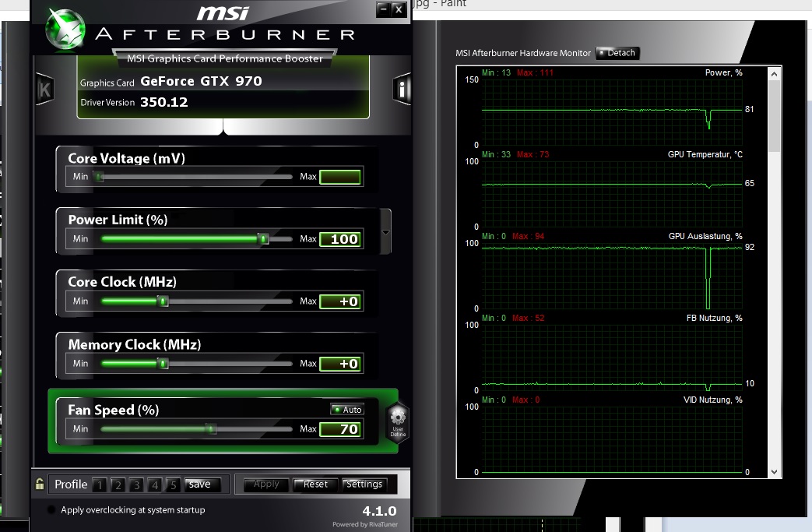Click the Core Clock value field showing +0
The image size is (812, 532).
340,301
